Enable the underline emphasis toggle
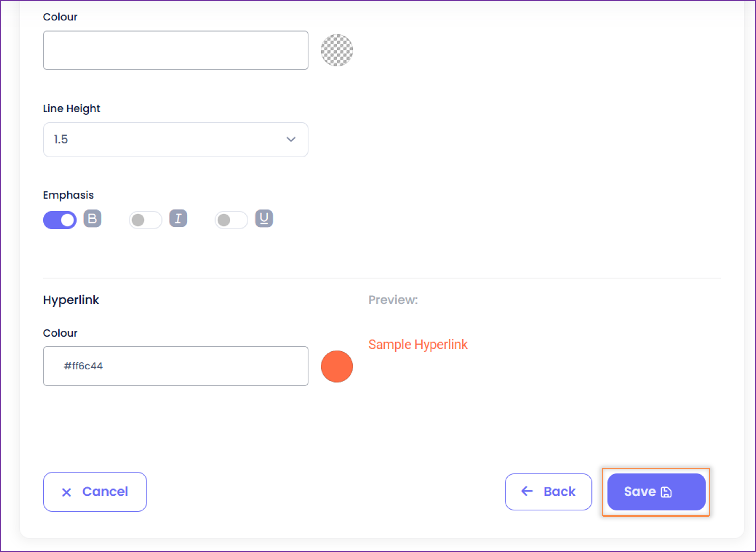The image size is (756, 552). point(231,220)
